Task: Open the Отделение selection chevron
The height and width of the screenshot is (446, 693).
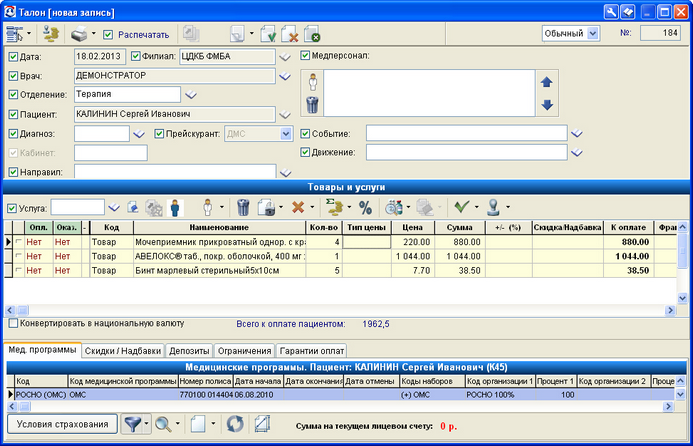Action: click(x=191, y=95)
